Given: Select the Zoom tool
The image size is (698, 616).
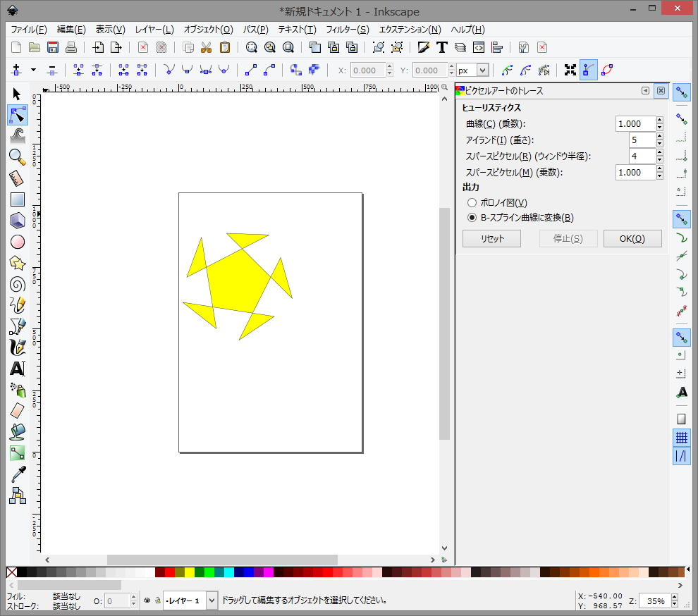Looking at the screenshot, I should tap(18, 157).
